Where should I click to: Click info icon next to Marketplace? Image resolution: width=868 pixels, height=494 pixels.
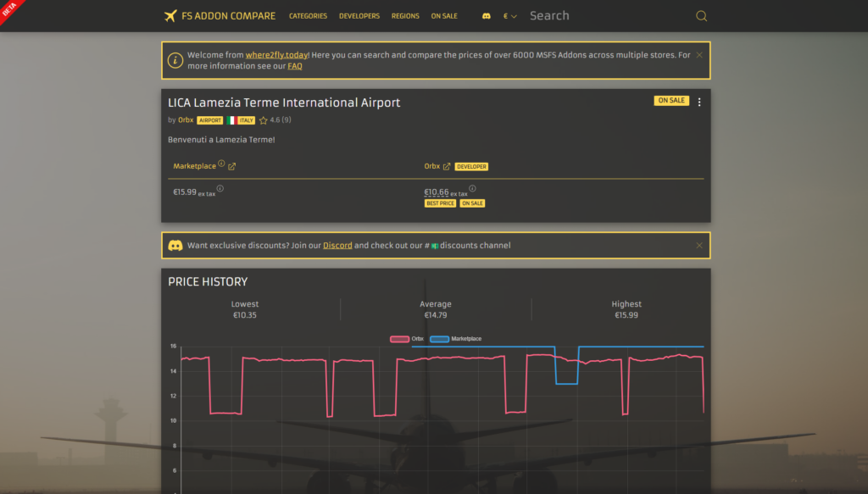tap(221, 164)
